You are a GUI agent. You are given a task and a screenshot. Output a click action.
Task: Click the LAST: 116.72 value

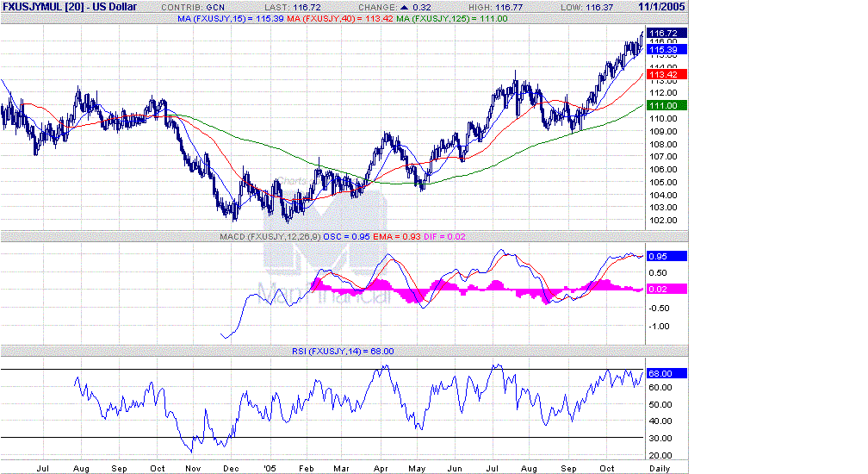tap(292, 8)
